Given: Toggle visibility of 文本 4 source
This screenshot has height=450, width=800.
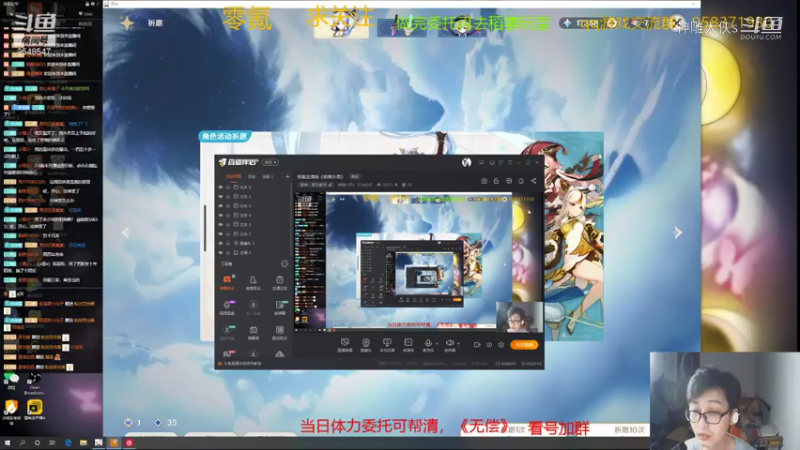Looking at the screenshot, I should click(221, 215).
